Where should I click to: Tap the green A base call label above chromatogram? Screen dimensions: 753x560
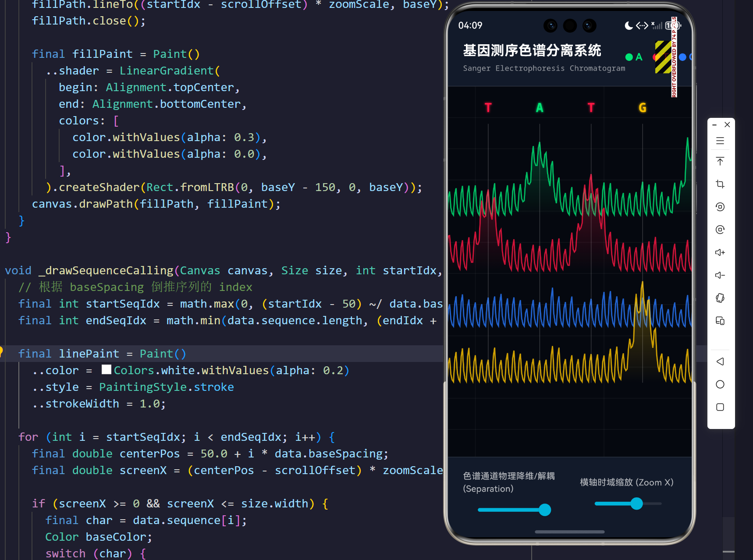[540, 108]
